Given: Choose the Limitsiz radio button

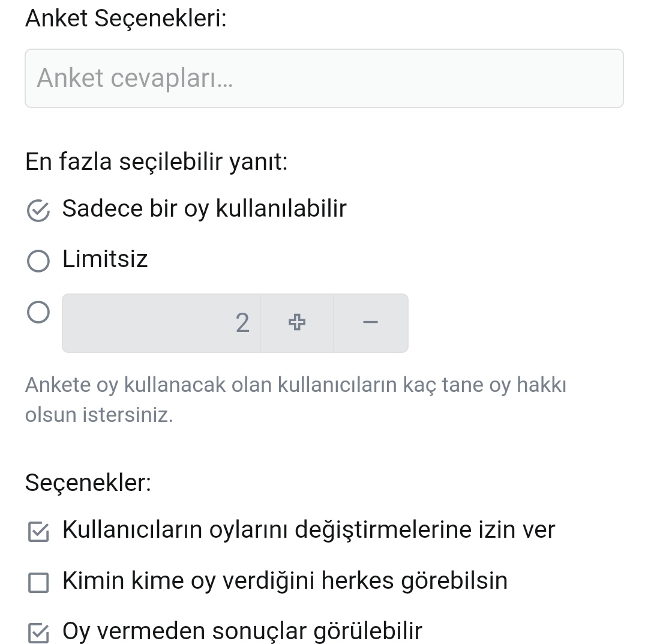Looking at the screenshot, I should pyautogui.click(x=38, y=261).
